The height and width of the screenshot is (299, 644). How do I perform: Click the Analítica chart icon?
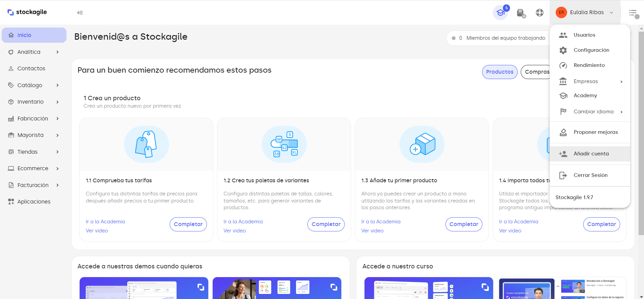tap(11, 52)
